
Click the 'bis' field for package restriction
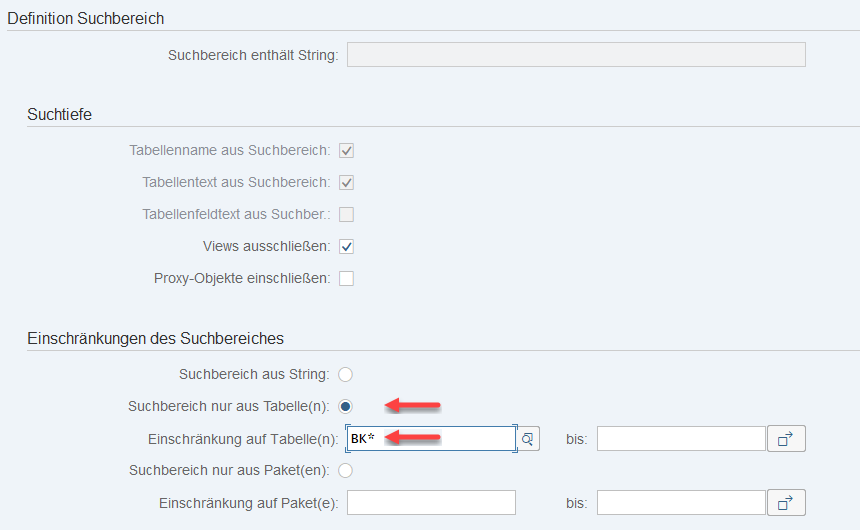pyautogui.click(x=681, y=502)
